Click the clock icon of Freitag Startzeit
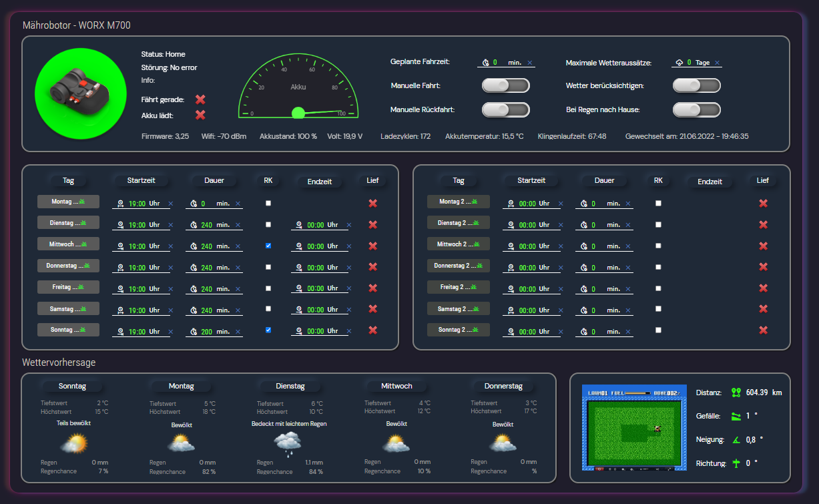 point(121,289)
